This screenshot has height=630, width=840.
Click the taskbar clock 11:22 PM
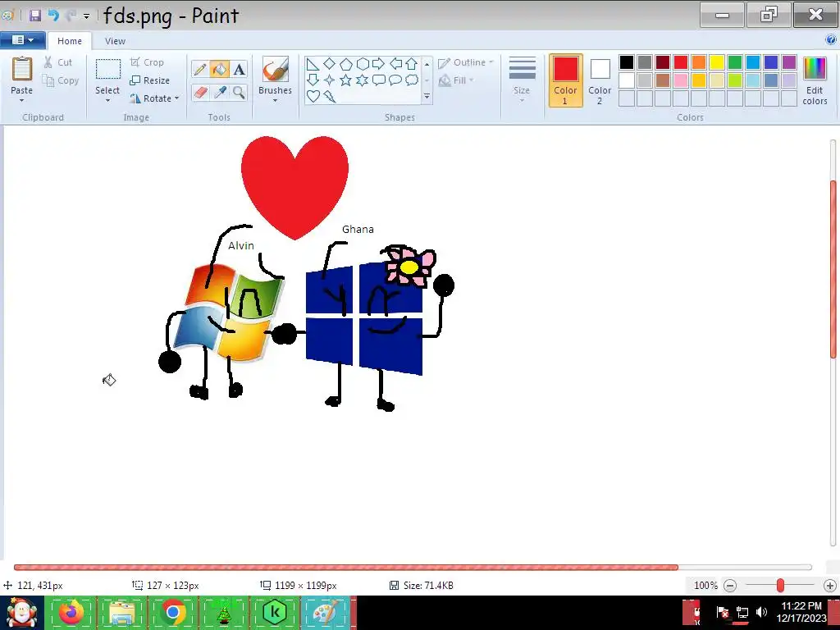801,606
